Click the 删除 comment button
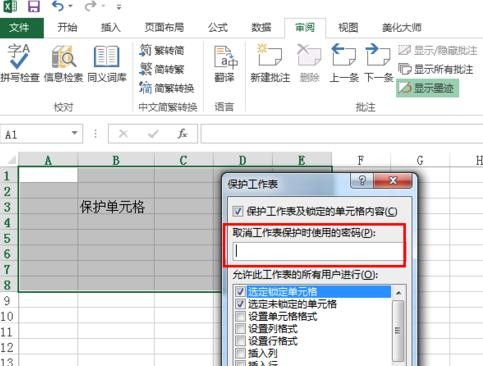Screen dimensions: 483x366 (x=309, y=63)
